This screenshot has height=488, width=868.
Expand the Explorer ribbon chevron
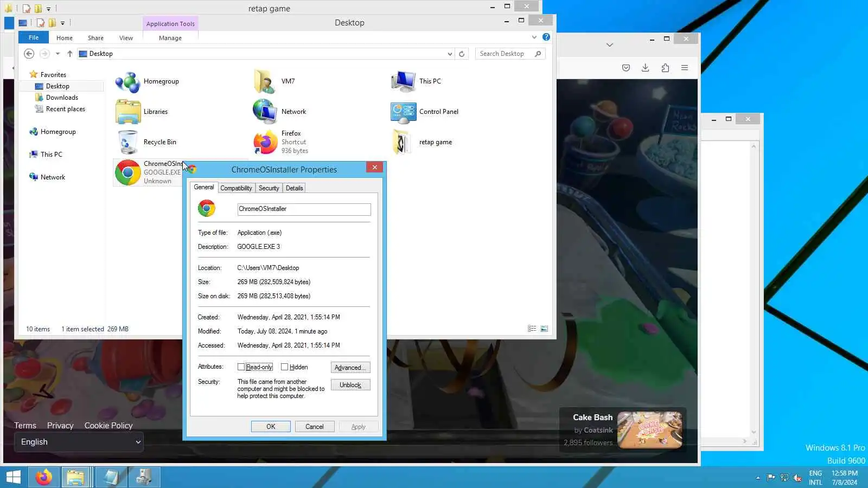click(534, 37)
